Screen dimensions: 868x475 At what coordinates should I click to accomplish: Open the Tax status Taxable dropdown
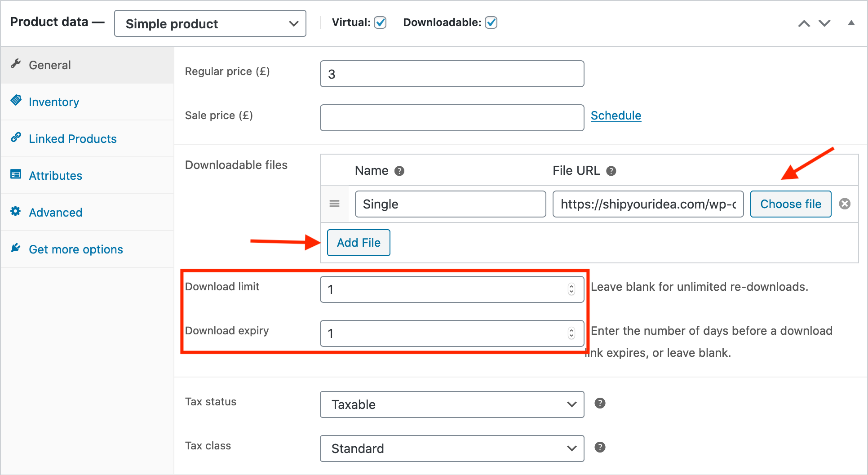[452, 404]
